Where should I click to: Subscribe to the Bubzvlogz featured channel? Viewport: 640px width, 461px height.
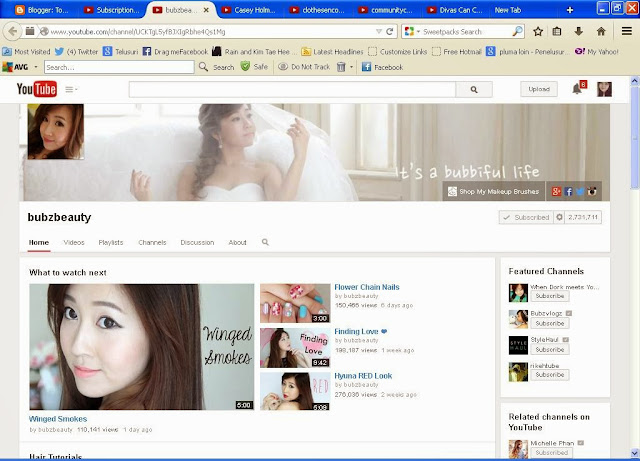click(x=550, y=323)
